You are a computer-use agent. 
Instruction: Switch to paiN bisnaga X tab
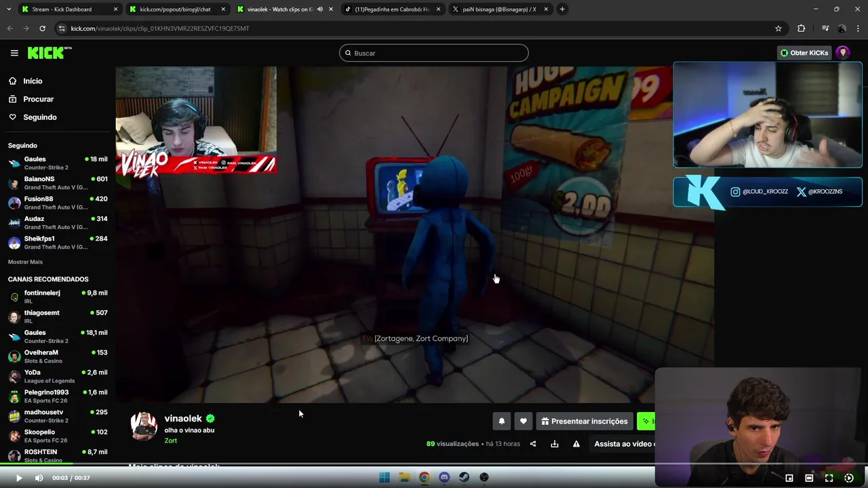pos(500,9)
